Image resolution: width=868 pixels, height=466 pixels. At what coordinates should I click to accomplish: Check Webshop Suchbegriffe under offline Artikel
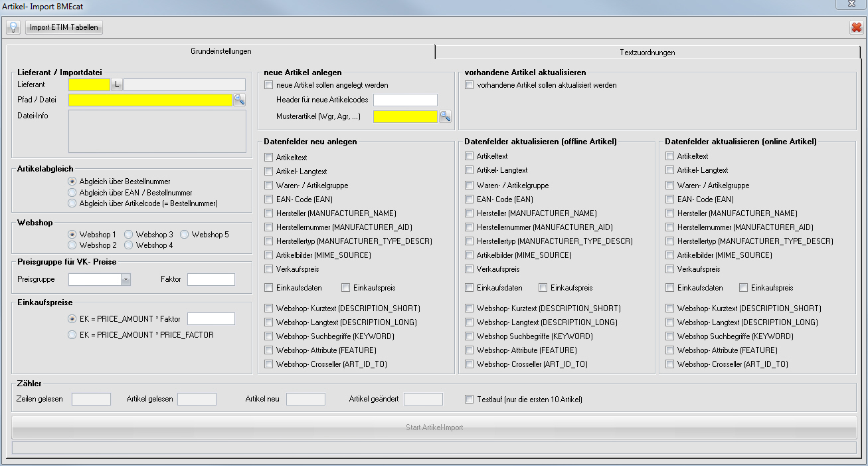(470, 336)
